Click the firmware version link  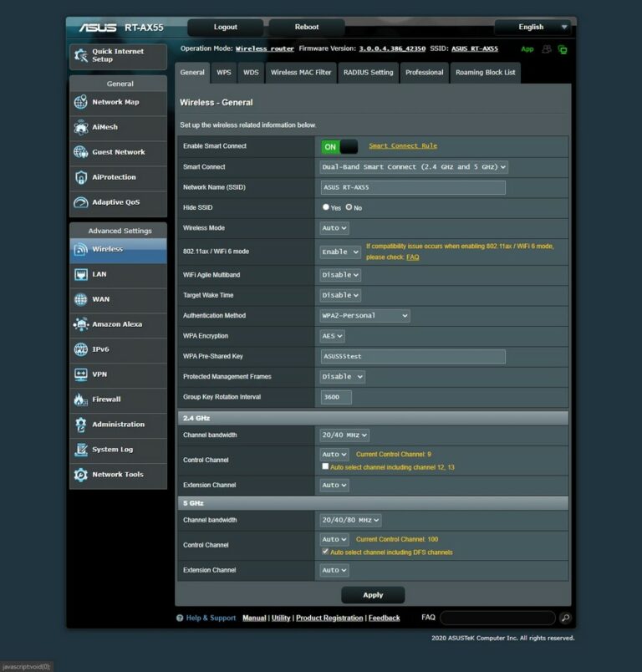pos(392,48)
